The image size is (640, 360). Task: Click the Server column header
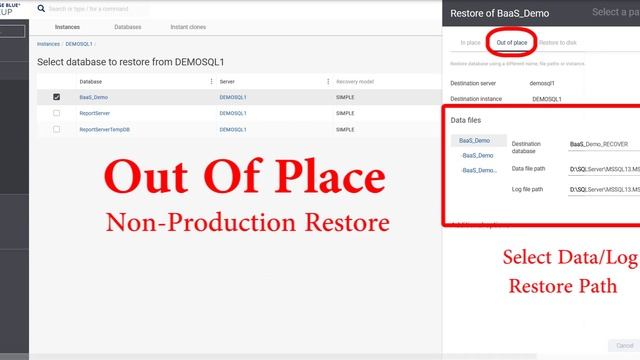coord(227,82)
